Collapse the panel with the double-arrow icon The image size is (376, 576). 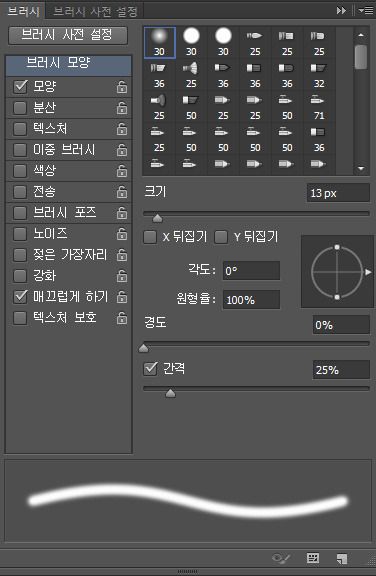(341, 11)
